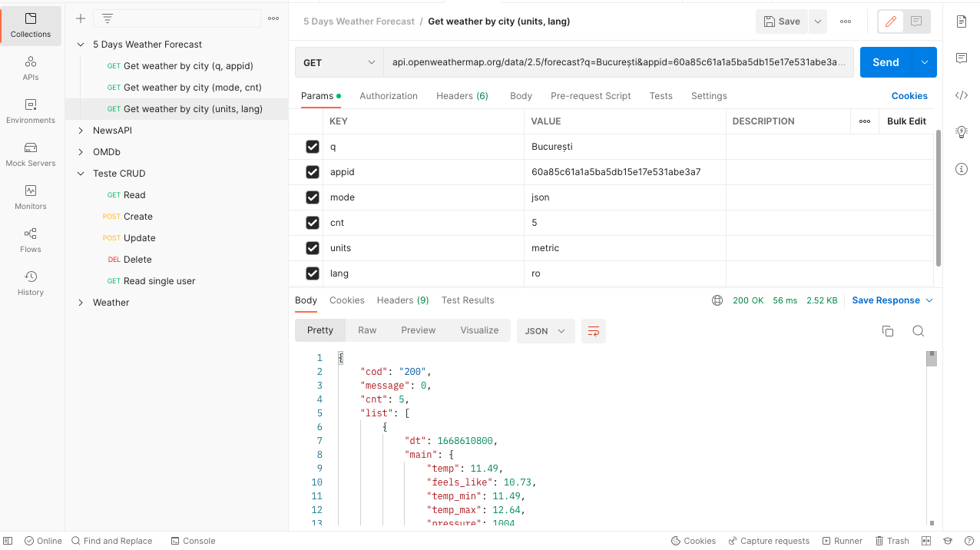The height and width of the screenshot is (550, 980).
Task: Copy the response body using the copy icon
Action: coord(887,330)
